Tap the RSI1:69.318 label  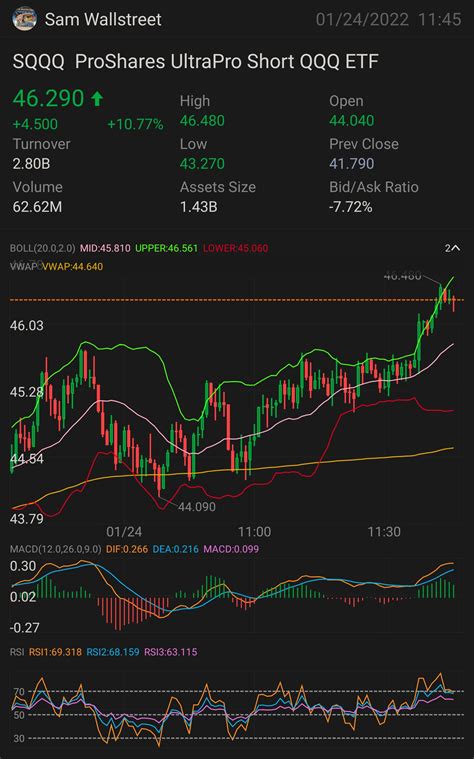point(55,652)
